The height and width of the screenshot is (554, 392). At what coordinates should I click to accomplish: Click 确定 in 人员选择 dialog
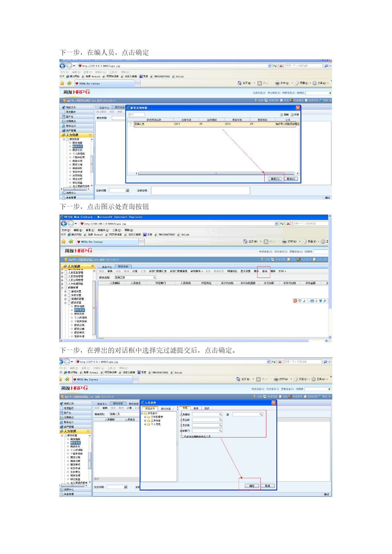[x=252, y=486]
